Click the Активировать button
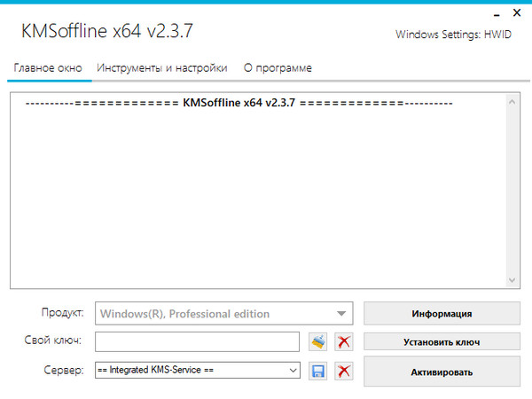532x399 pixels. 442,372
